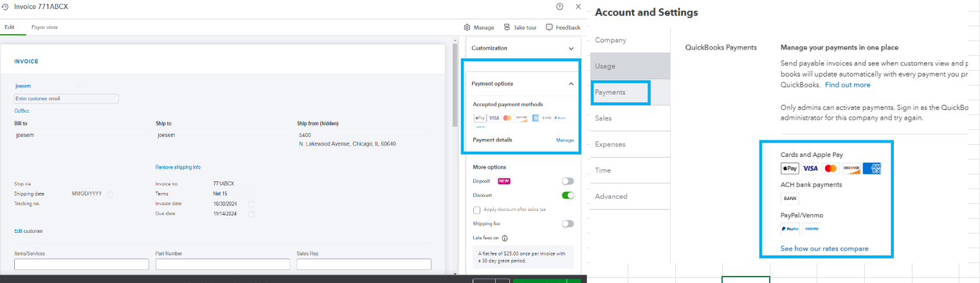Click the PayPal icon in Payment options
Image resolution: width=980 pixels, height=283 pixels.
(x=560, y=118)
